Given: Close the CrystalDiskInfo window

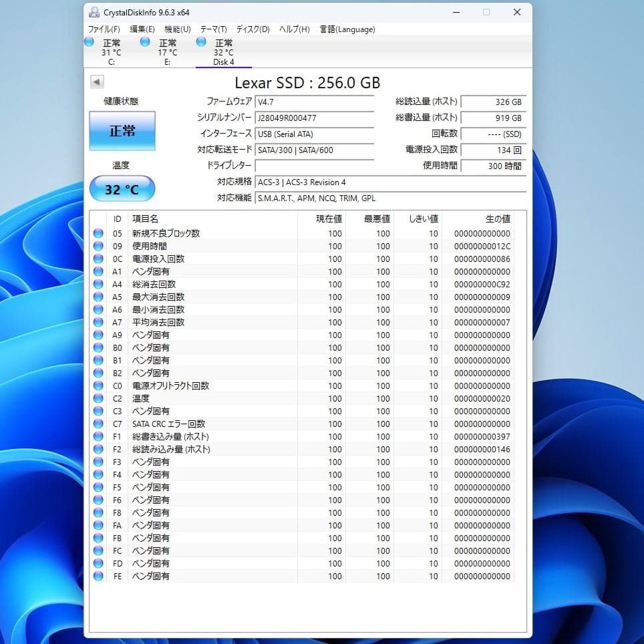Looking at the screenshot, I should pos(517,12).
